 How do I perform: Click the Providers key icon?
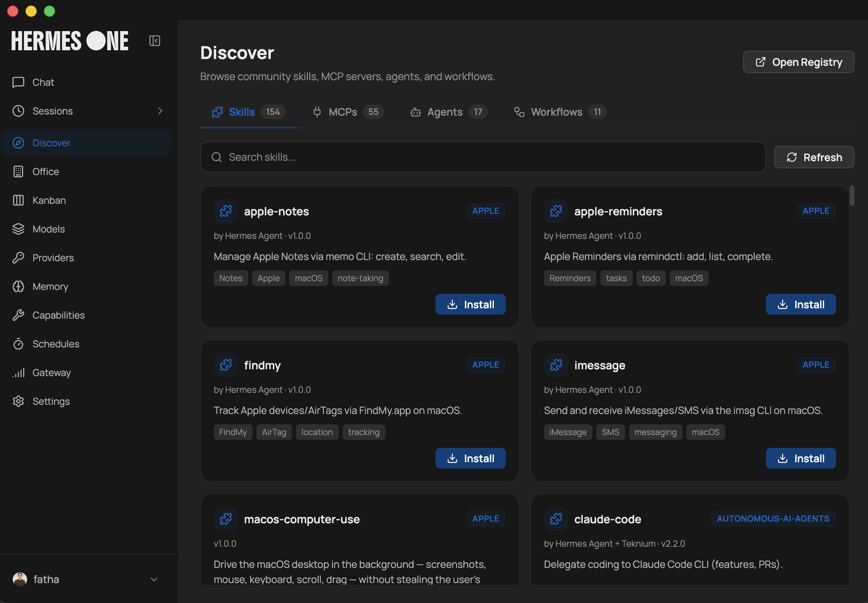[x=18, y=258]
